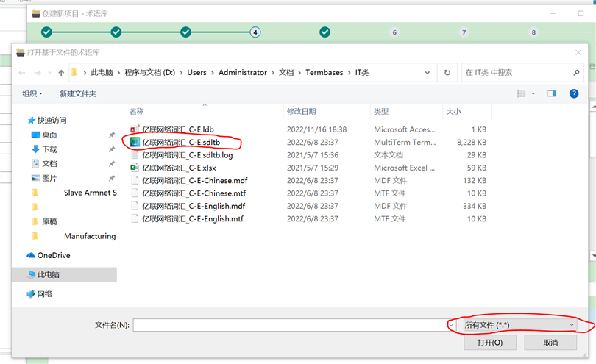Click the 打开(O) button

[x=490, y=343]
